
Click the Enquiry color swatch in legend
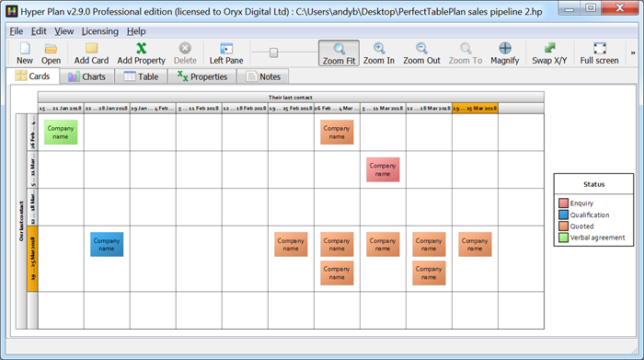point(563,203)
